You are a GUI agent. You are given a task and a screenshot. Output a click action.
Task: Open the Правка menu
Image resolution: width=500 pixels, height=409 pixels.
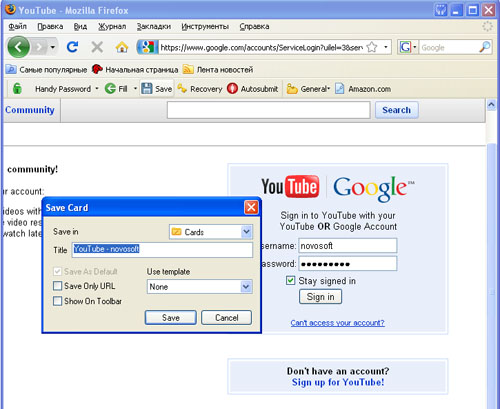[50, 26]
